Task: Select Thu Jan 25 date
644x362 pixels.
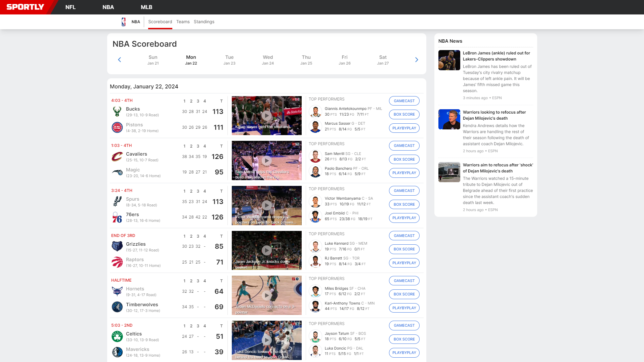Action: click(306, 60)
